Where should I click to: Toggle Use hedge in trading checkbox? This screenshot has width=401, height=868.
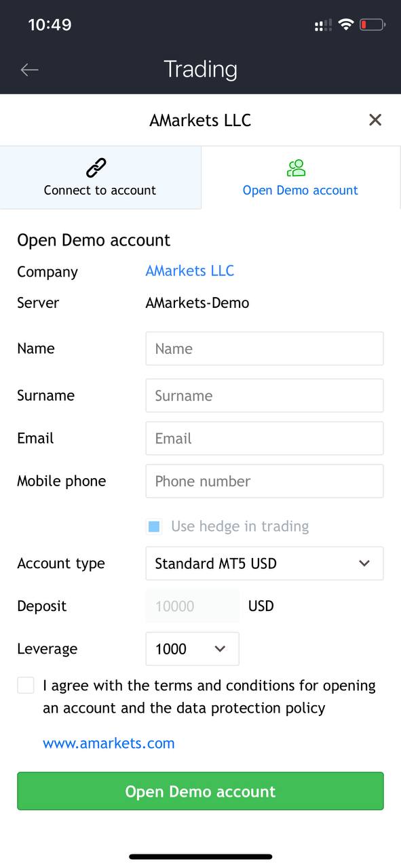coord(154,526)
